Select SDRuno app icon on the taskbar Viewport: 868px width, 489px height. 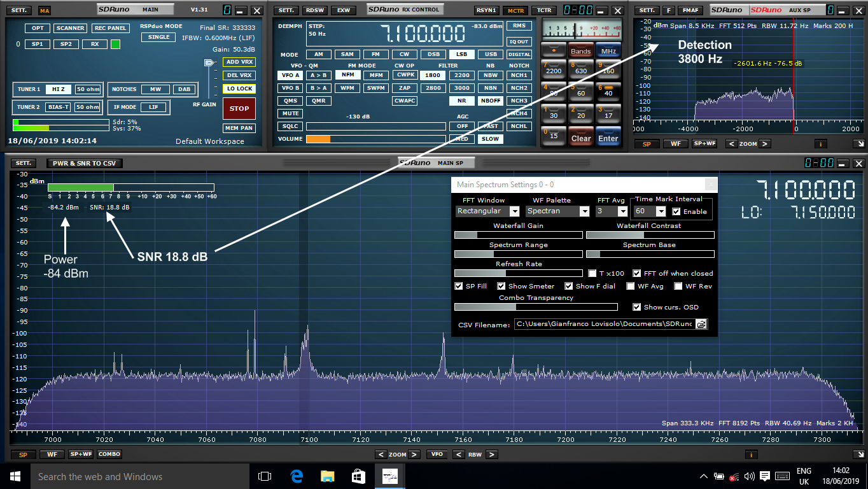389,476
